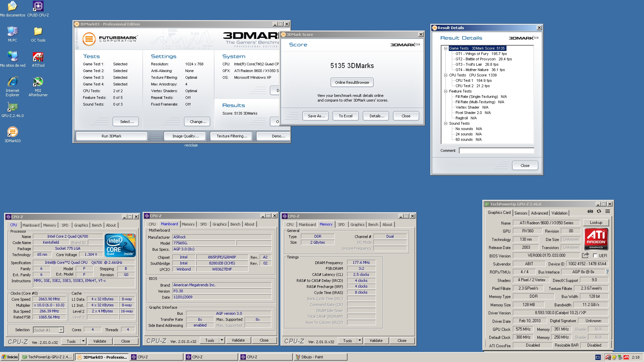This screenshot has height=362, width=644.
Task: Launch the ATITool desktop shortcut
Action: [x=38, y=59]
